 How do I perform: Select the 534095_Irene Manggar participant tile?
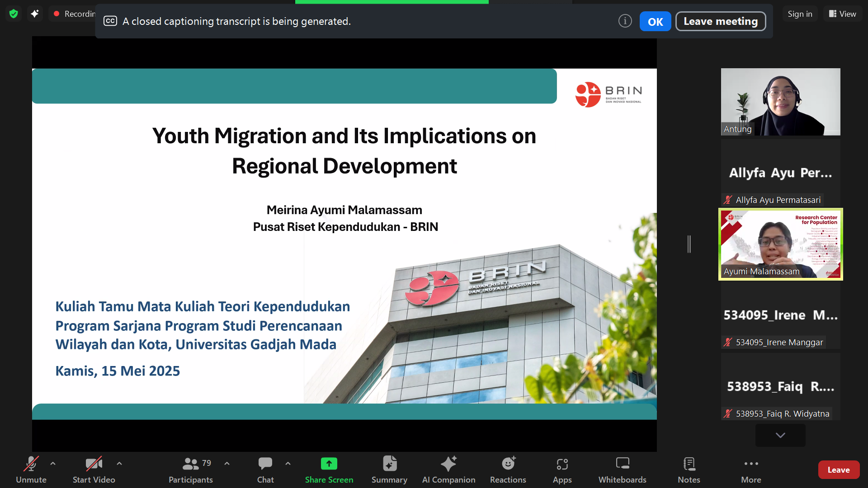[780, 315]
